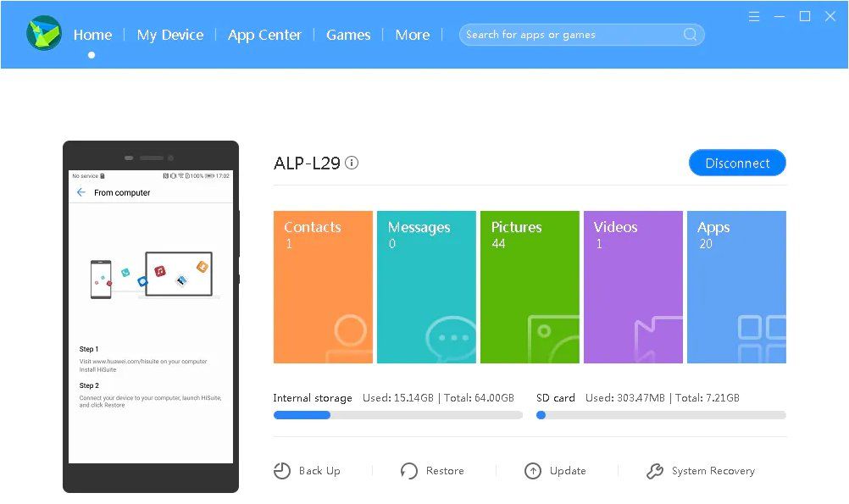Click the search magnifier icon

(x=691, y=35)
